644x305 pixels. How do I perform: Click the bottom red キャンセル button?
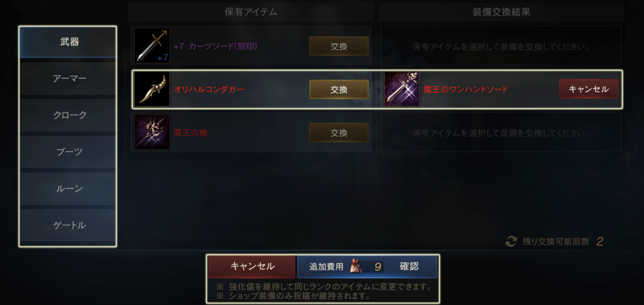pyautogui.click(x=252, y=266)
